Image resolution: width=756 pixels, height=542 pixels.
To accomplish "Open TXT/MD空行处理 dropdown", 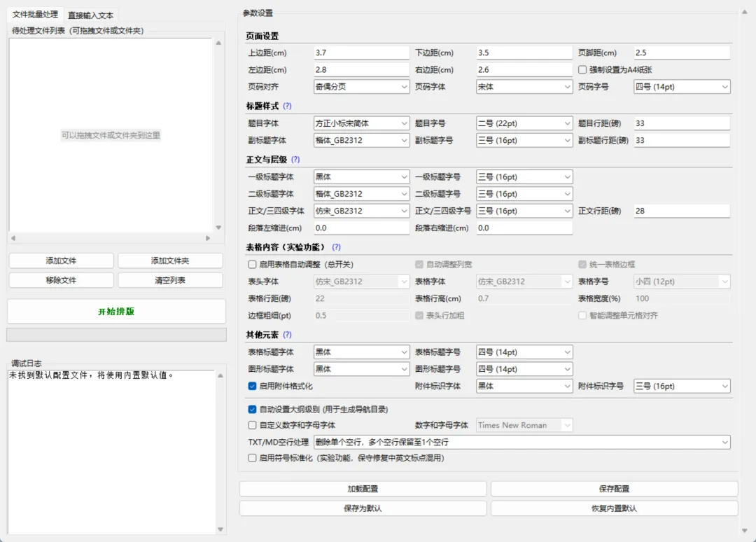I will (x=522, y=442).
